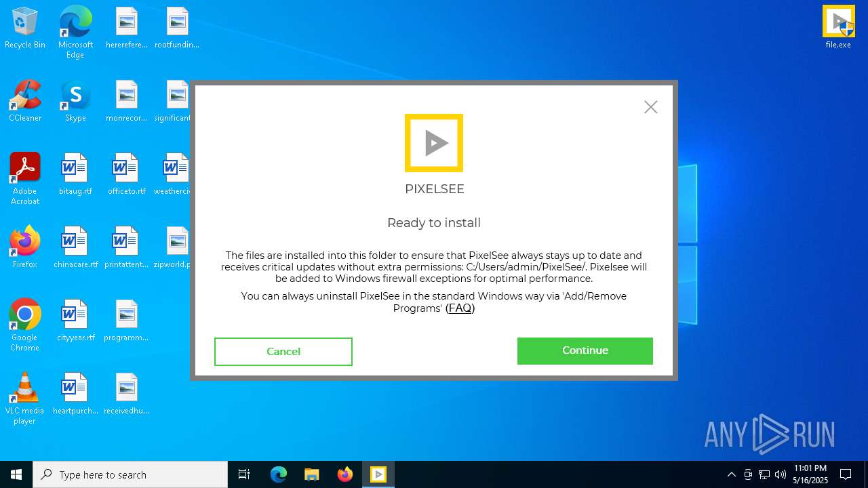This screenshot has width=868, height=488.
Task: Open the volume control in tray
Action: coord(781,474)
